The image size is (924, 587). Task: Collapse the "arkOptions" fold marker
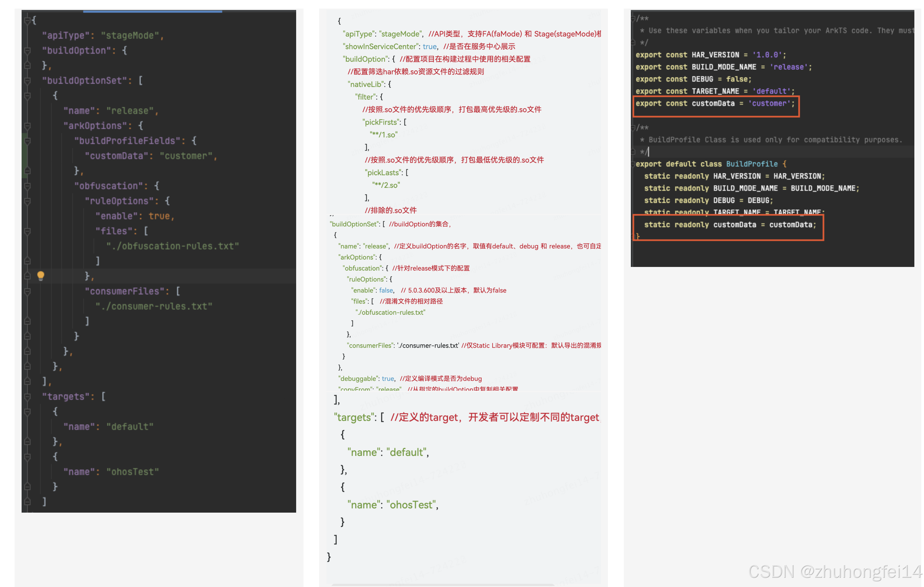27,126
